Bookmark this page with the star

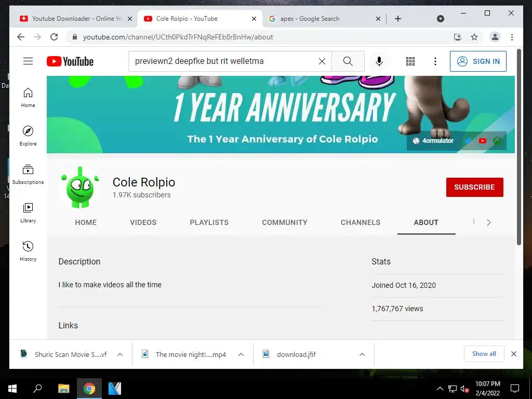pos(474,37)
